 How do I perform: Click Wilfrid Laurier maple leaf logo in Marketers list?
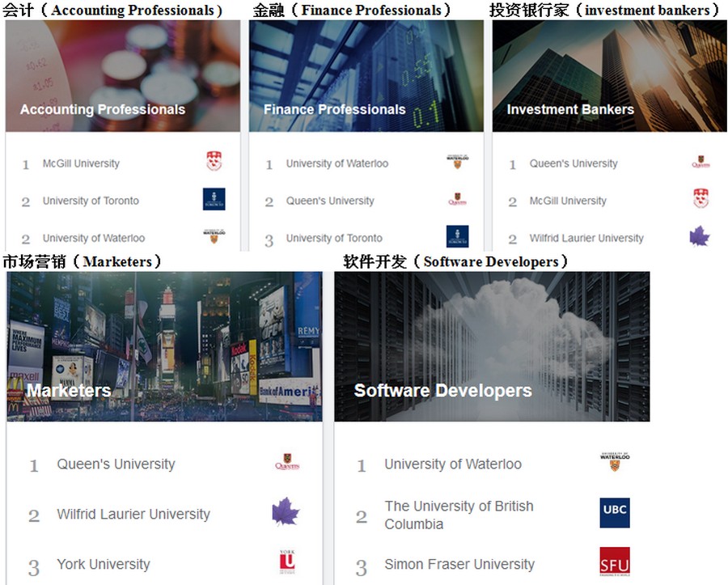pyautogui.click(x=286, y=511)
